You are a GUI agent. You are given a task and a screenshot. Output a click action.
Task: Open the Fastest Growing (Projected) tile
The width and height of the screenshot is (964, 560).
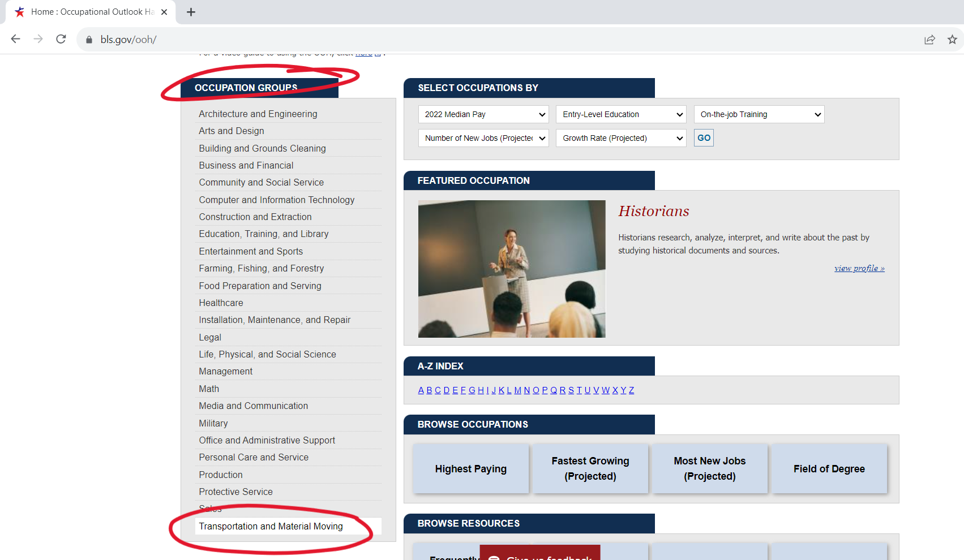click(x=590, y=469)
